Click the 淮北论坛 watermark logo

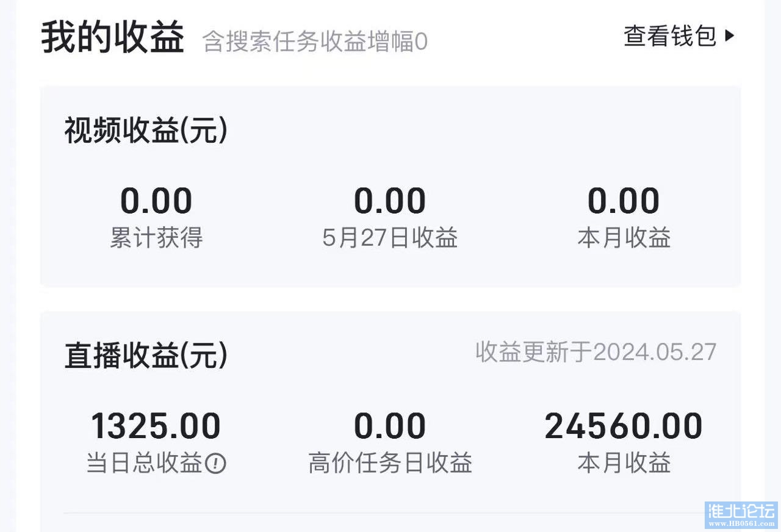click(741, 515)
